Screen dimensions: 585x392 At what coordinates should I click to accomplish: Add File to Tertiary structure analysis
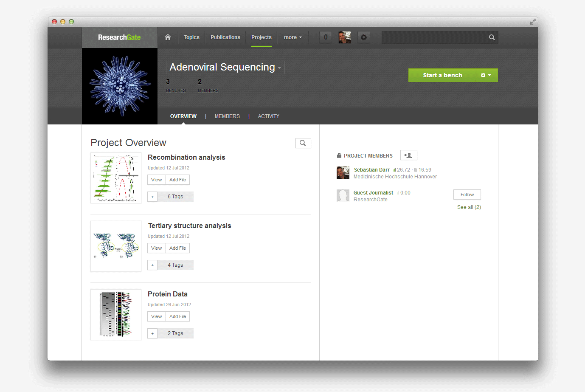point(177,248)
